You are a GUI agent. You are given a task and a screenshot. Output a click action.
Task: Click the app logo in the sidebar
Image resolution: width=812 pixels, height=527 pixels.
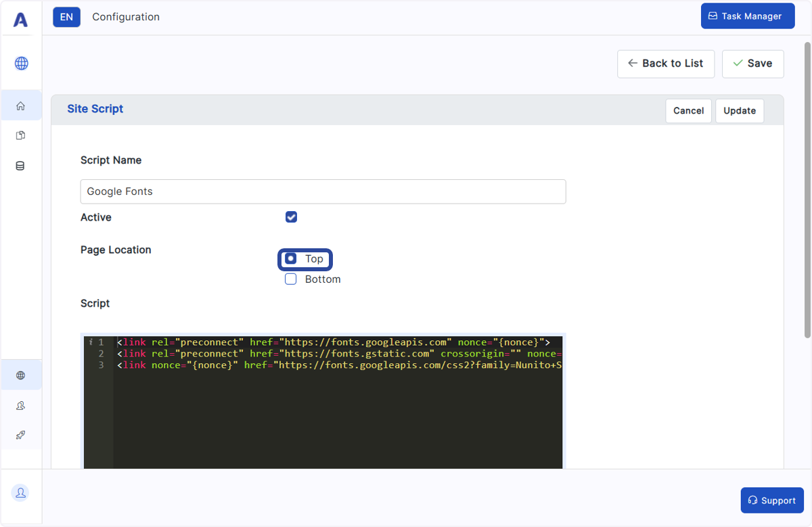[21, 20]
